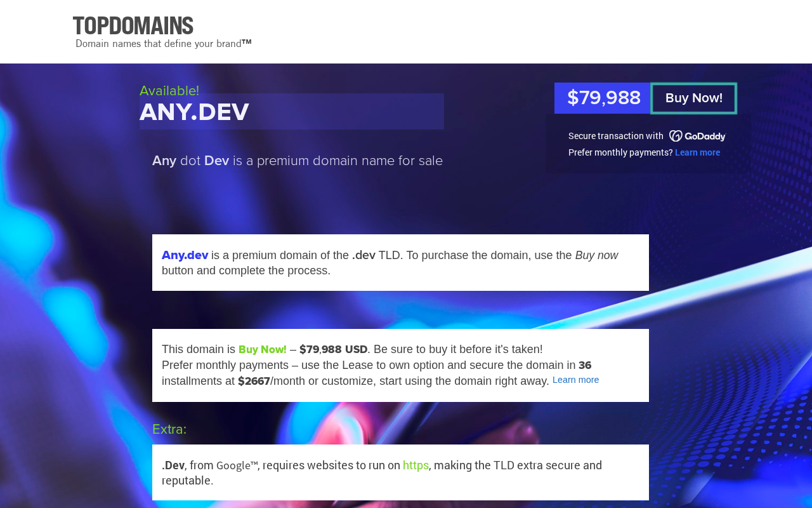The width and height of the screenshot is (812, 508).
Task: Click the ANY.DEV domain heading
Action: pos(194,112)
